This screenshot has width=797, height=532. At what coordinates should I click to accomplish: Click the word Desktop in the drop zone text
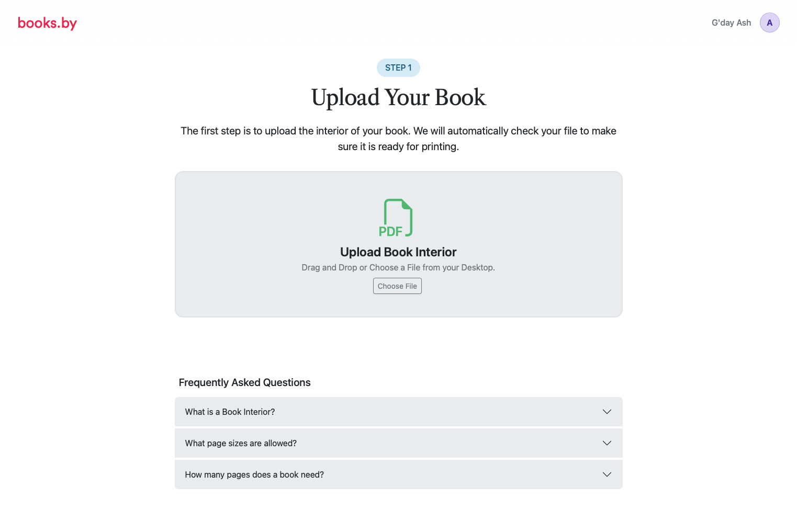(x=477, y=267)
